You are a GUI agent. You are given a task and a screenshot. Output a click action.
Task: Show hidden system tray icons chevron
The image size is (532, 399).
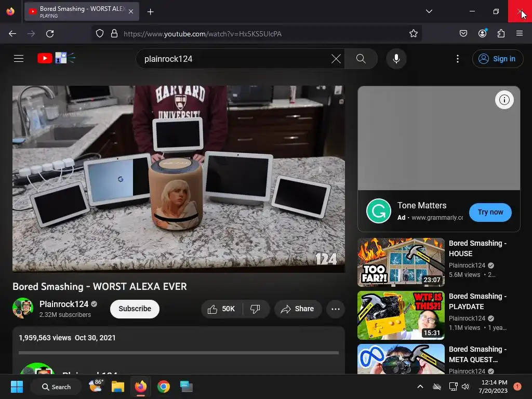click(420, 387)
